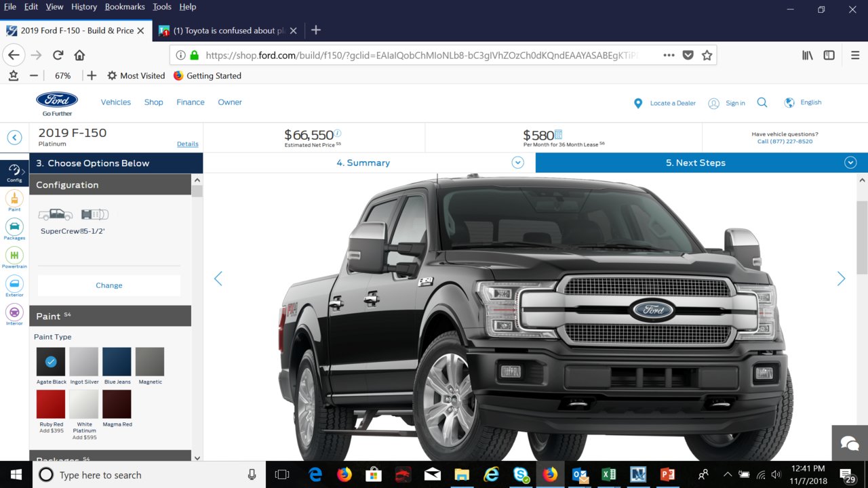Open the File menu

click(10, 7)
